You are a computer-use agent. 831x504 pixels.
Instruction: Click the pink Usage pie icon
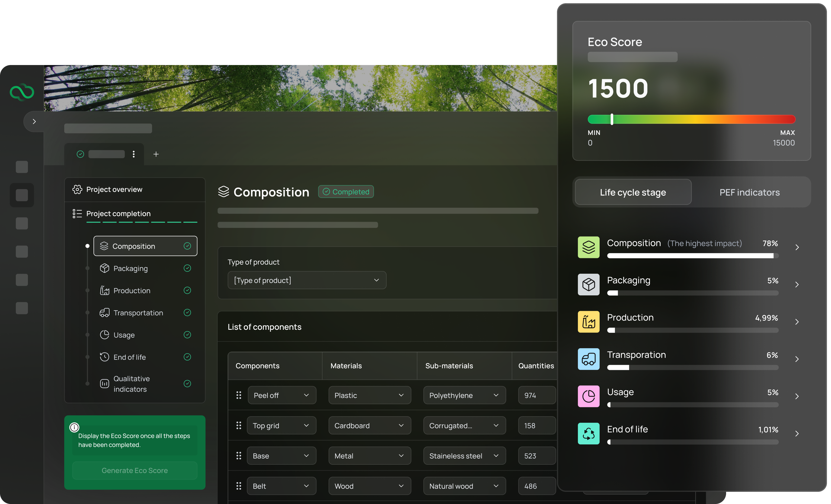pyautogui.click(x=588, y=396)
